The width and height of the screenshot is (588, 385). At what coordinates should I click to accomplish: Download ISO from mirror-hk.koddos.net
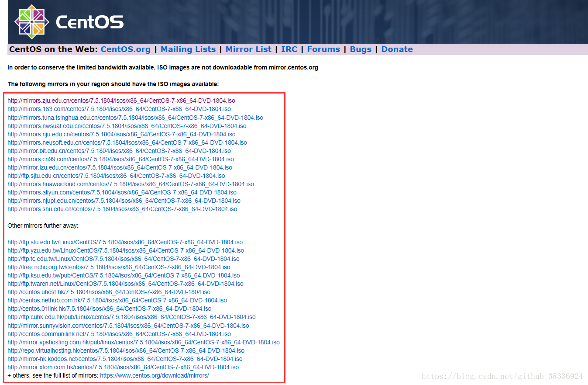[125, 359]
